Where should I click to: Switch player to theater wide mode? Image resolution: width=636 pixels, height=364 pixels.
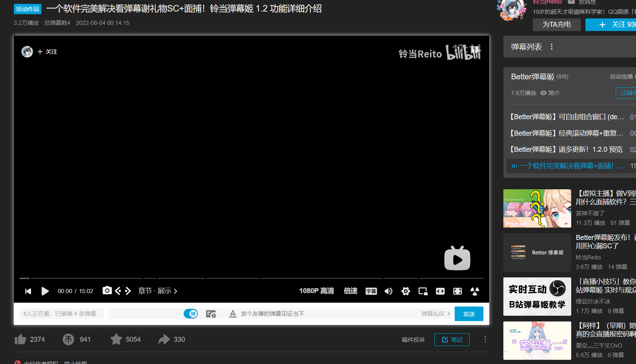tap(440, 291)
